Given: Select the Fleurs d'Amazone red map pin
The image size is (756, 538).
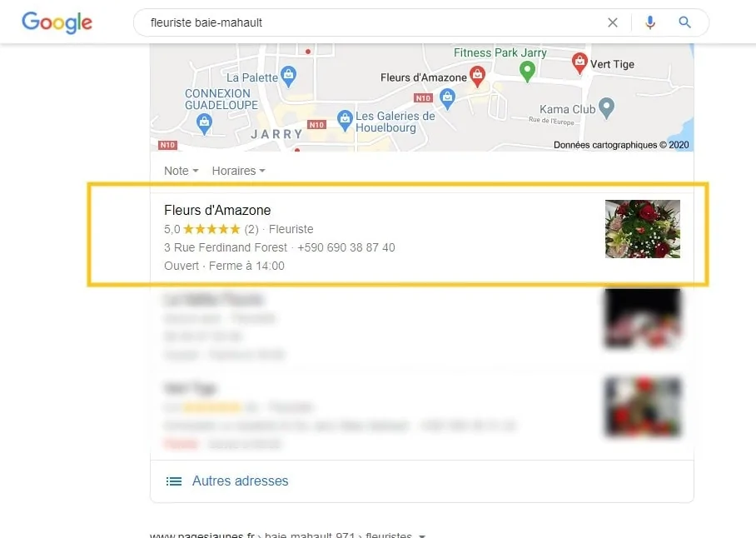Looking at the screenshot, I should (x=477, y=76).
